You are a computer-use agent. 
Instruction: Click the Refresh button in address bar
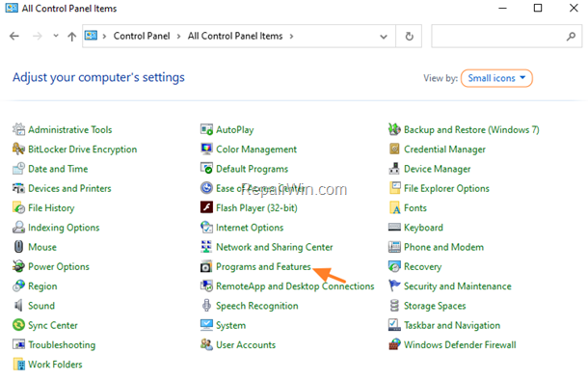pyautogui.click(x=409, y=36)
